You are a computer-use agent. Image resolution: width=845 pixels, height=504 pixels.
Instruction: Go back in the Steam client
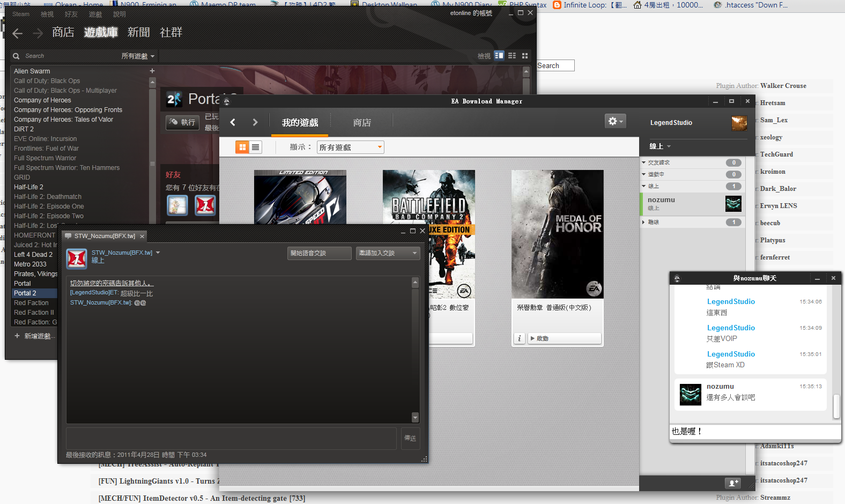point(17,33)
